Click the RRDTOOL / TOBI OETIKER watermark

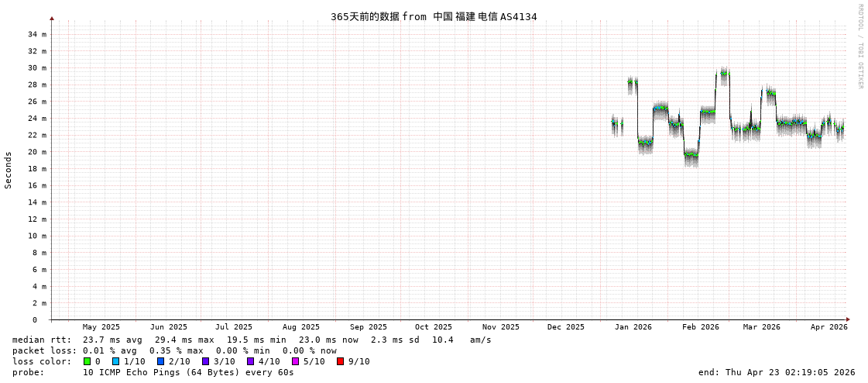click(859, 47)
